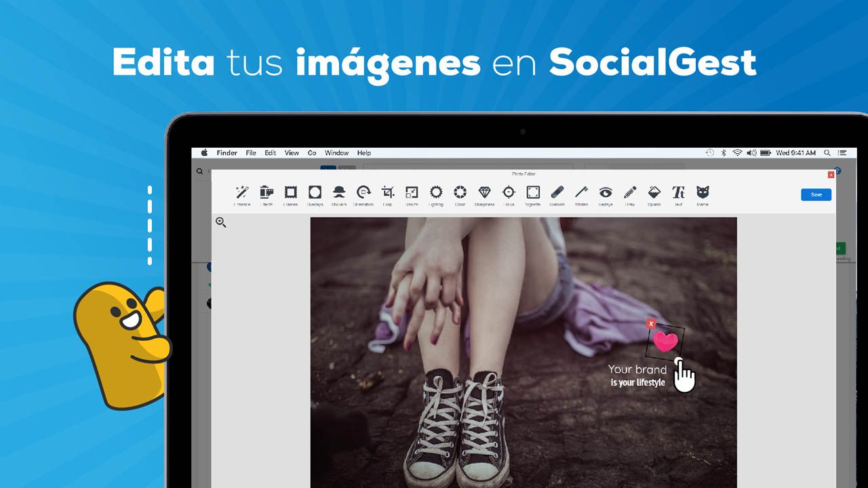Open the Notification Center list icon

pos(842,153)
